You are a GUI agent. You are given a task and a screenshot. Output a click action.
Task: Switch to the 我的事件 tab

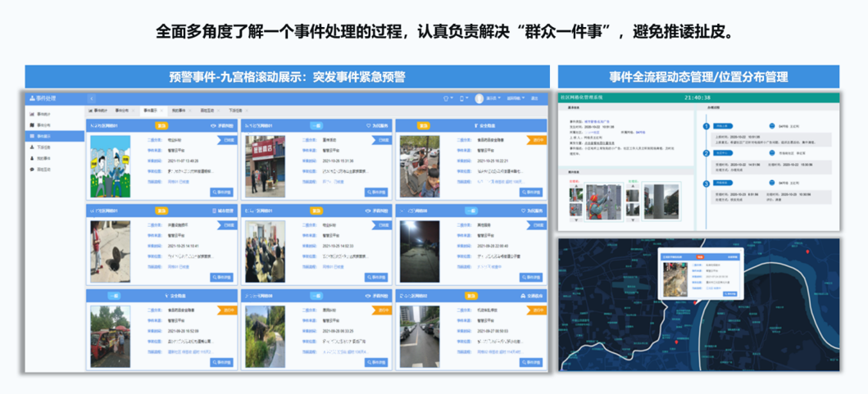177,111
